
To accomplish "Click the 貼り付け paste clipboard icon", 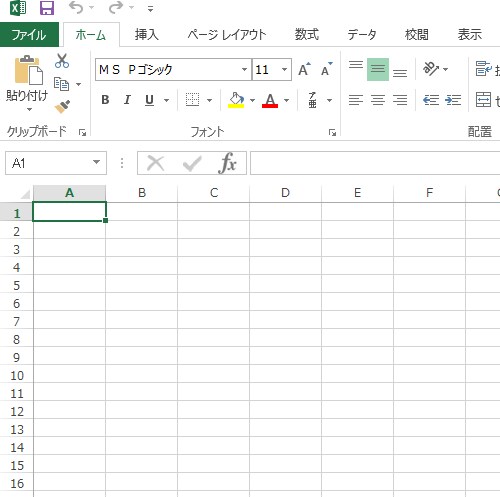I will pos(28,70).
